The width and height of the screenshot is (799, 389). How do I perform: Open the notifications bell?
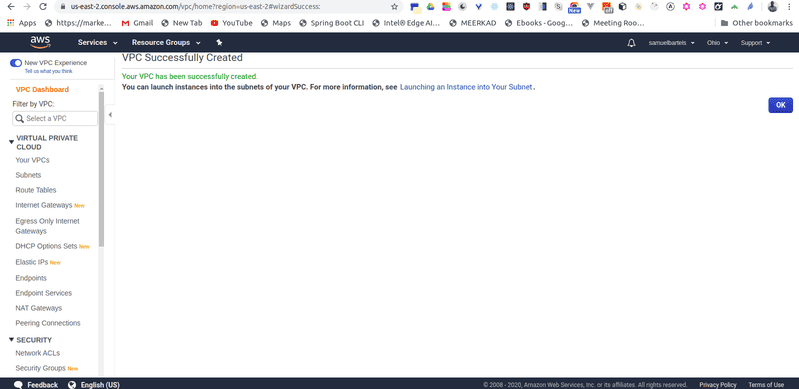[x=631, y=43]
